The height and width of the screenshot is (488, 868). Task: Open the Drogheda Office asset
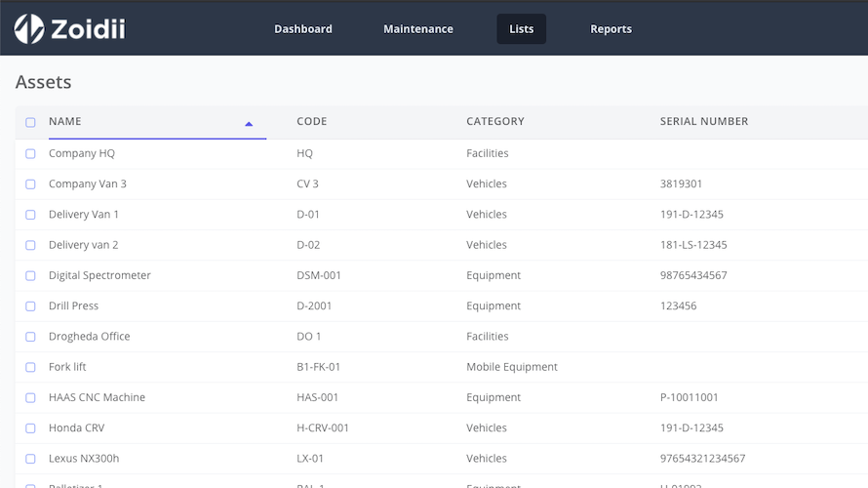tap(89, 336)
